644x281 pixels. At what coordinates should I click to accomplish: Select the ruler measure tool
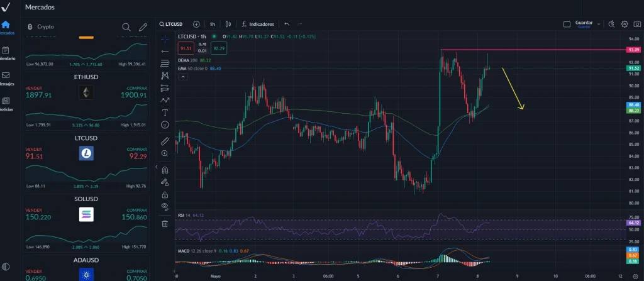[165, 141]
